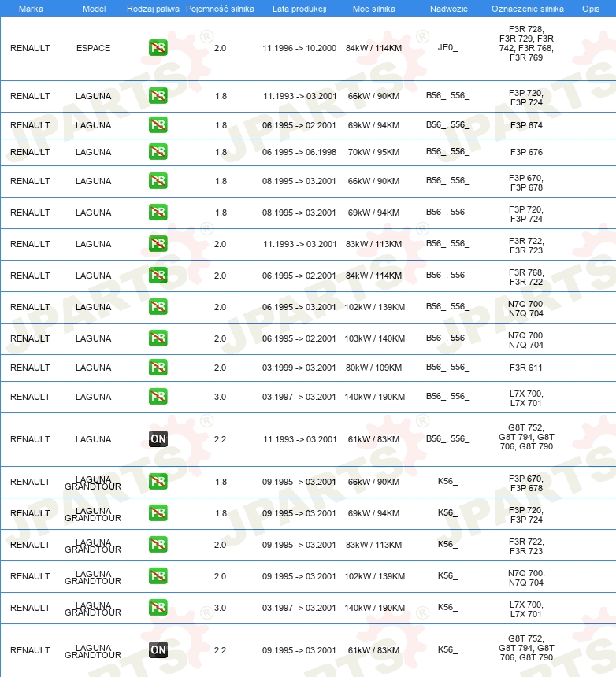Viewport: 616px width, 677px height.
Task: Click the petrol icon for Laguna 84kW / 114KM B56_ row
Action: point(158,275)
